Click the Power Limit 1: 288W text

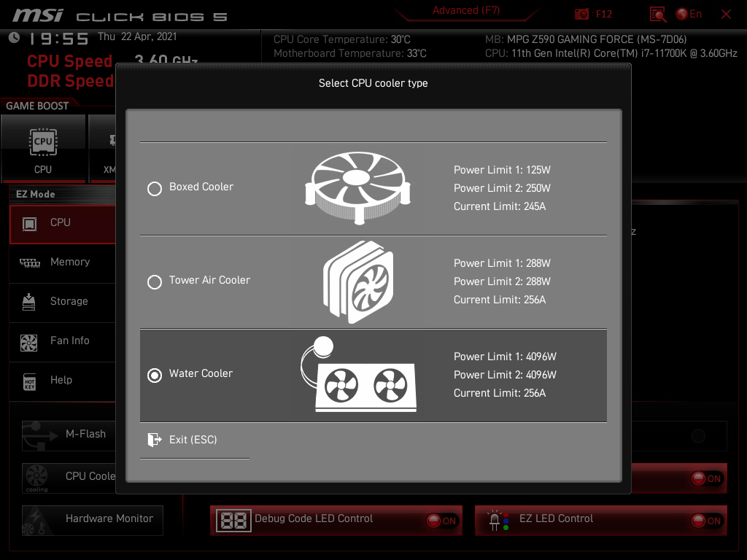pos(502,263)
